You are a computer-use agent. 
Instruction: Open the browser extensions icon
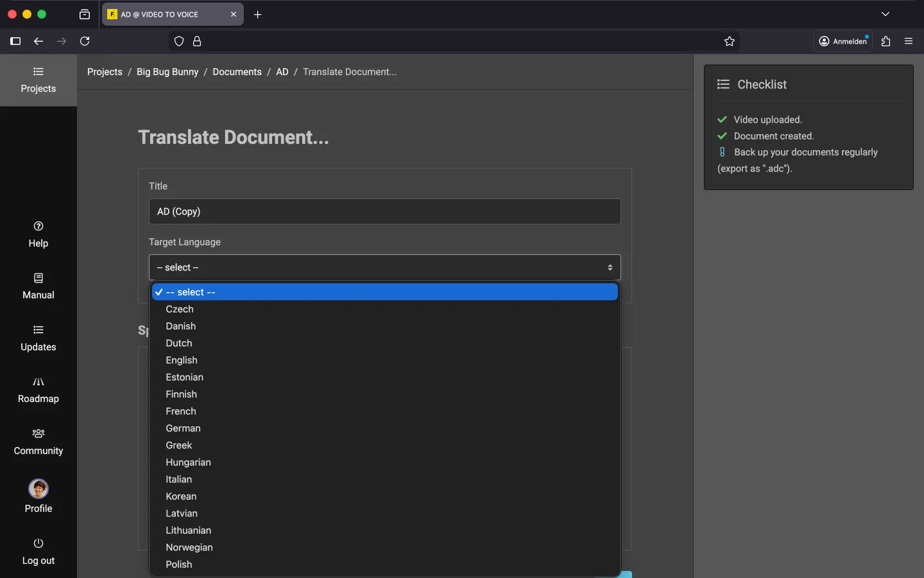coord(886,41)
